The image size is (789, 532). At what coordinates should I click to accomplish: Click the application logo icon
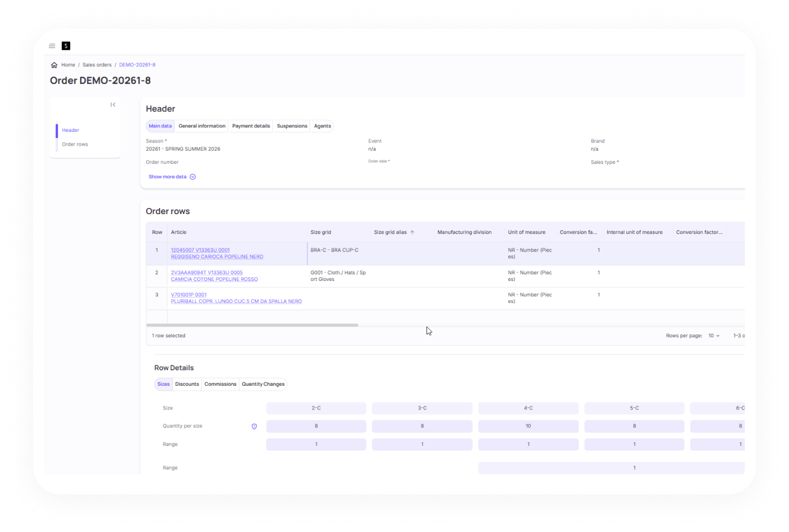click(x=66, y=46)
